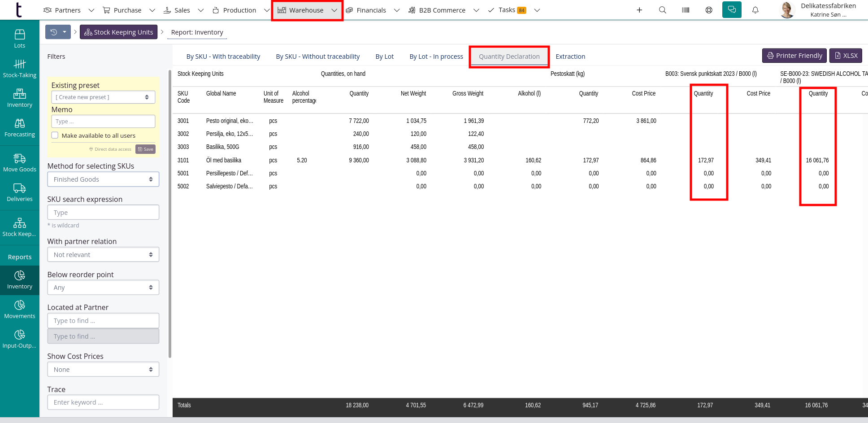This screenshot has height=423, width=868.
Task: Open Lots in the sidebar
Action: [20, 39]
